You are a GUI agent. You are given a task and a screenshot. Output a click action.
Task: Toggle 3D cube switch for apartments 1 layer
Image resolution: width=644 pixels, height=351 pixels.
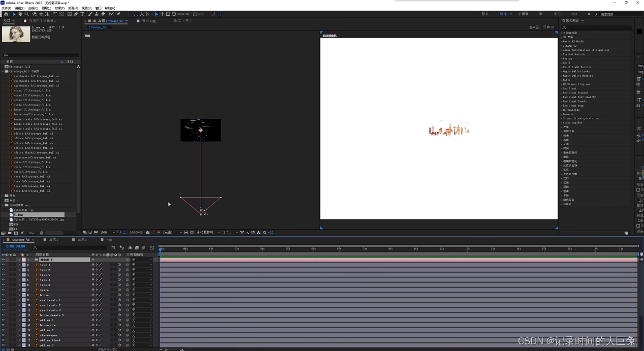119,300
